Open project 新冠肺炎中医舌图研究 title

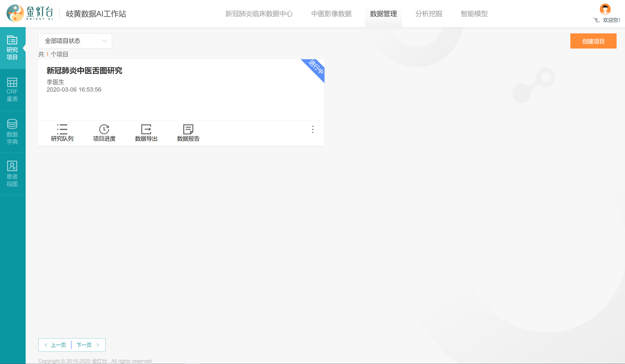click(84, 71)
